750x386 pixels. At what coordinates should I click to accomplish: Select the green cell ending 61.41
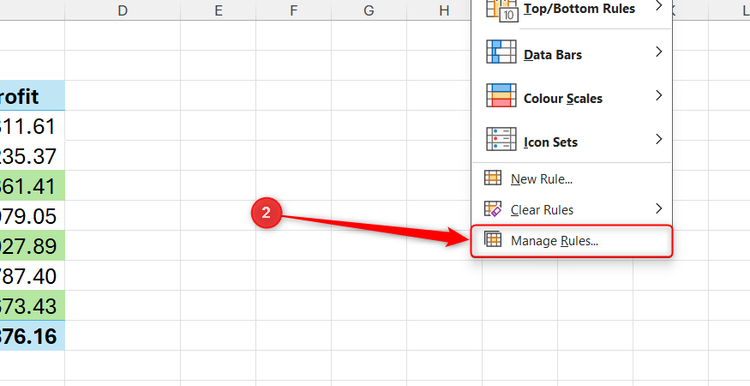point(32,186)
